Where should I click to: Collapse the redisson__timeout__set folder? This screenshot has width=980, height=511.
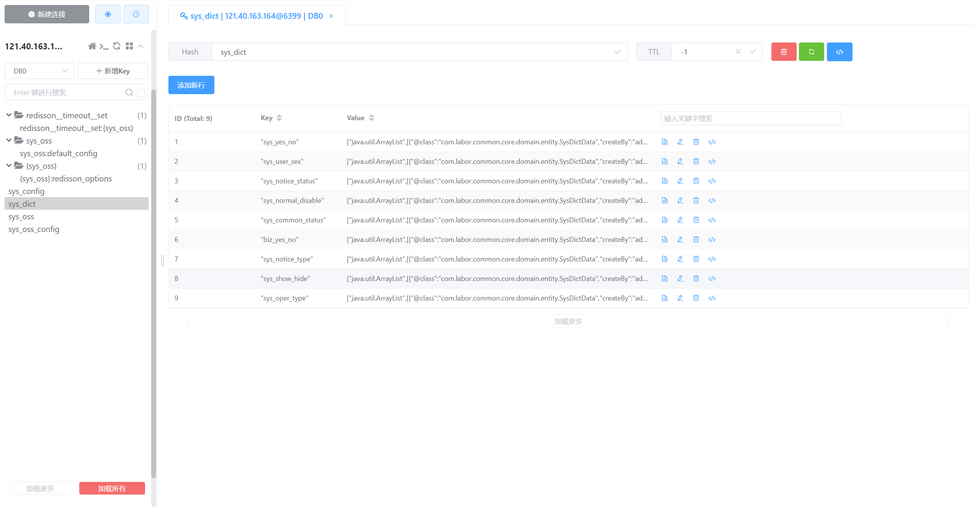pos(9,115)
